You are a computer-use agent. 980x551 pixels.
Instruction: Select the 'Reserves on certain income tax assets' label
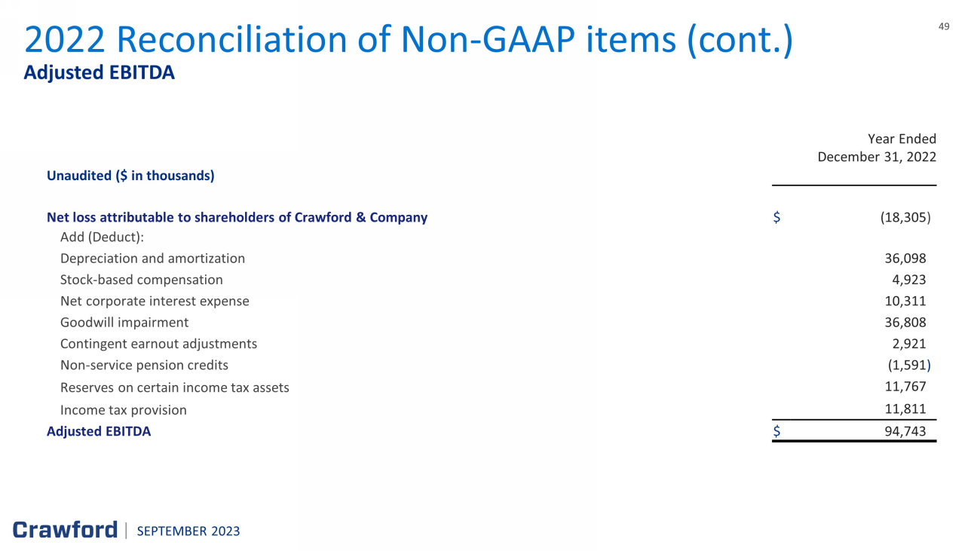coord(174,387)
